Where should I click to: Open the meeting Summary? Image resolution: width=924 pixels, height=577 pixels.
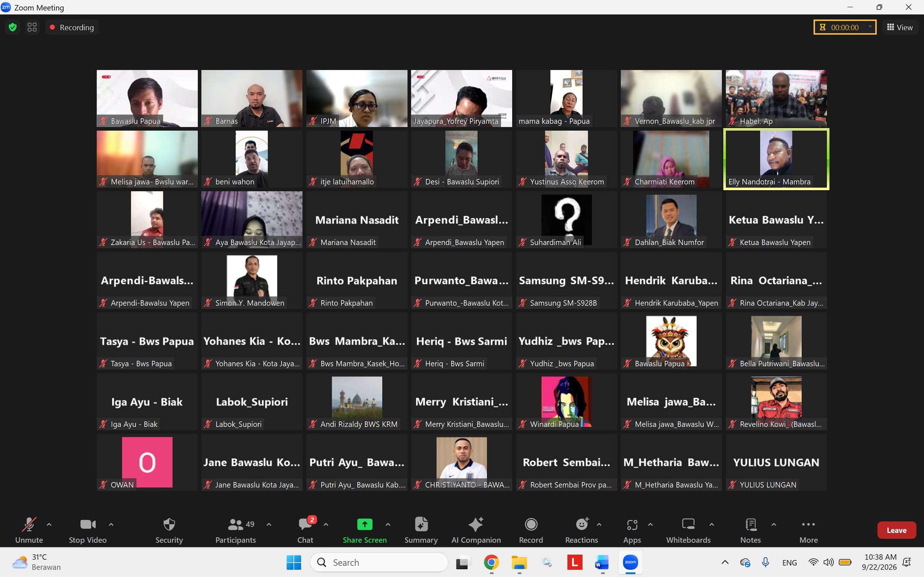pyautogui.click(x=421, y=530)
